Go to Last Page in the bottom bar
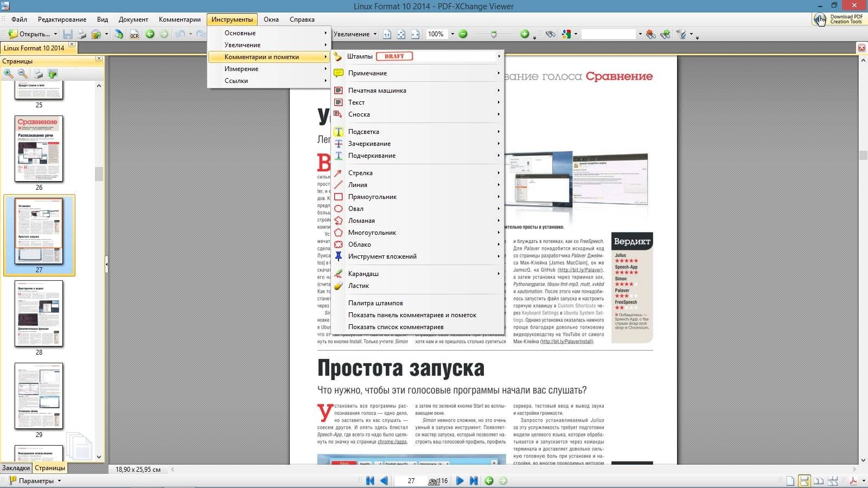868x488 pixels. click(474, 480)
